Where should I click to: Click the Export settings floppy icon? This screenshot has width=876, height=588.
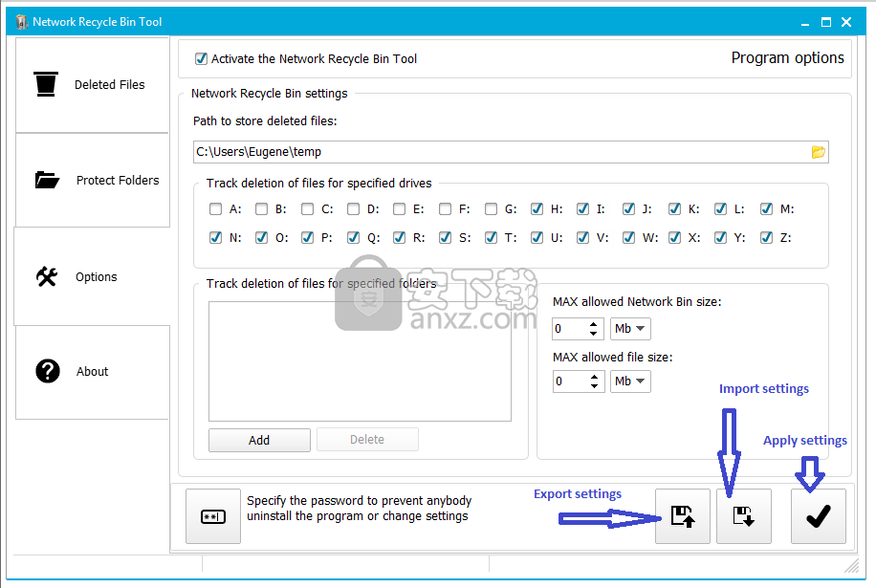682,516
